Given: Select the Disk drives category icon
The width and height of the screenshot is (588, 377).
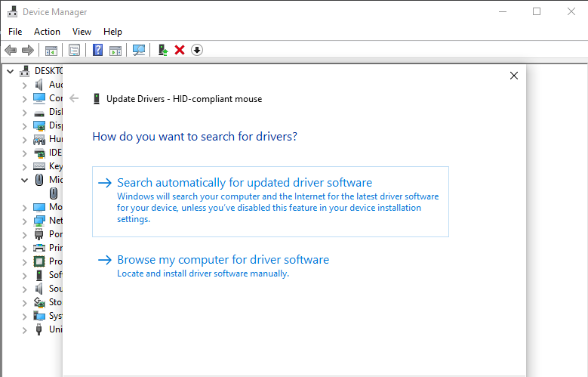Looking at the screenshot, I should (x=39, y=113).
